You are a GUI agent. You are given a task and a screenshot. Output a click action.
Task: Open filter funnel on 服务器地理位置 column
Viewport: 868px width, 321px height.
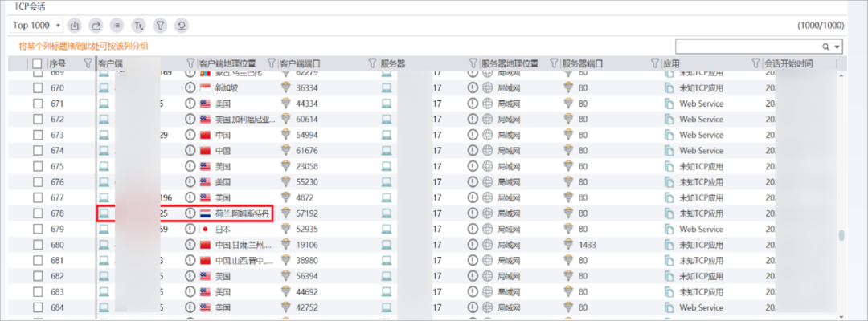coord(554,63)
